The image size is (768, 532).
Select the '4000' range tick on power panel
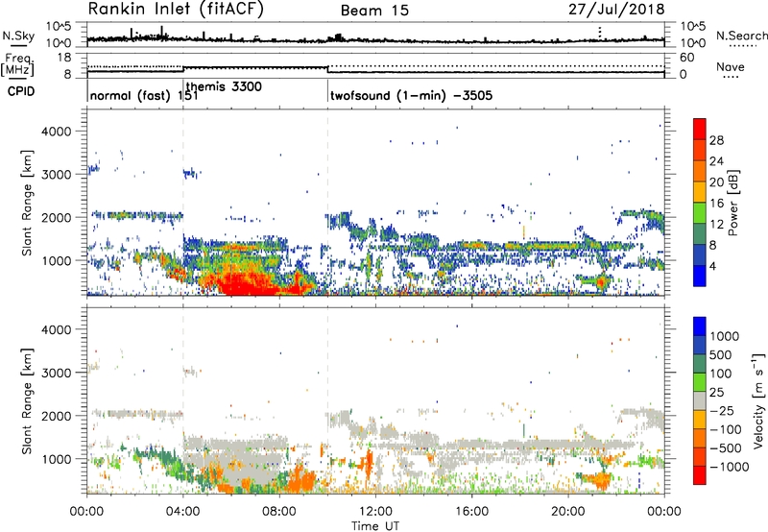(x=56, y=132)
